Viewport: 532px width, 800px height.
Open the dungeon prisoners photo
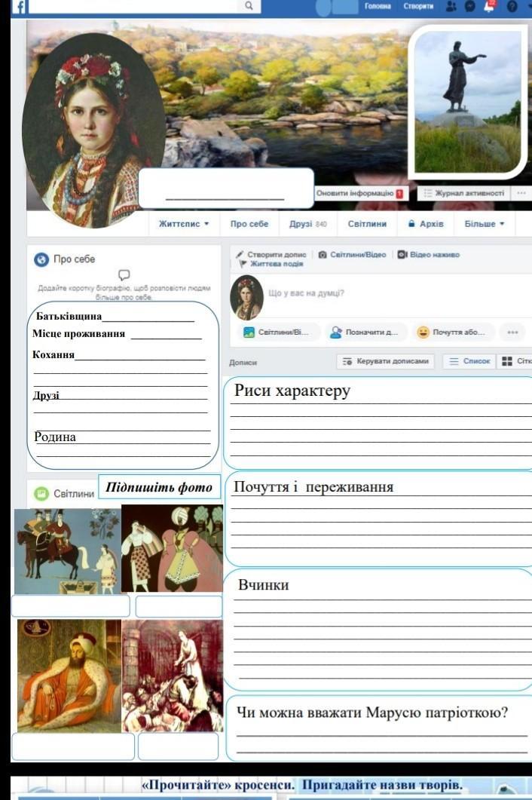click(x=173, y=676)
